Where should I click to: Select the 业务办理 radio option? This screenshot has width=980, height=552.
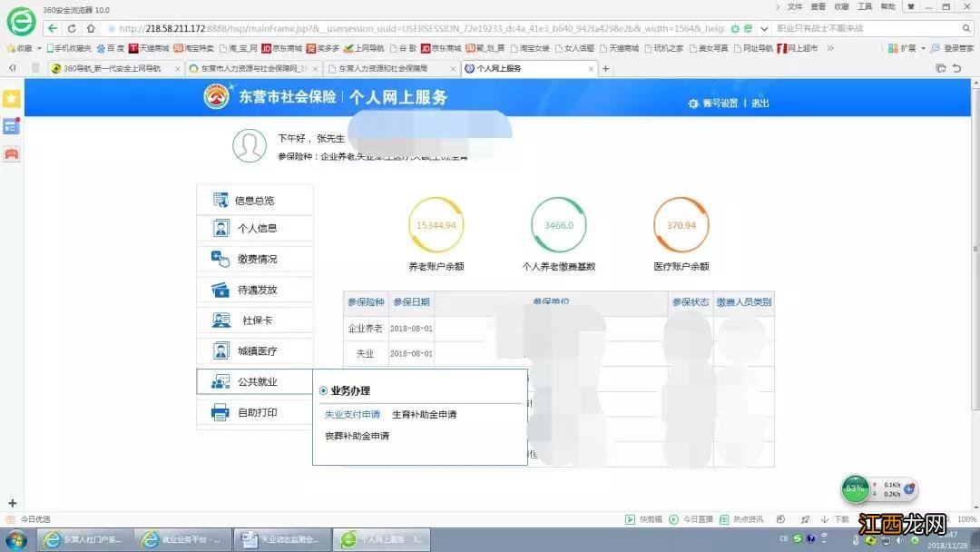click(323, 389)
